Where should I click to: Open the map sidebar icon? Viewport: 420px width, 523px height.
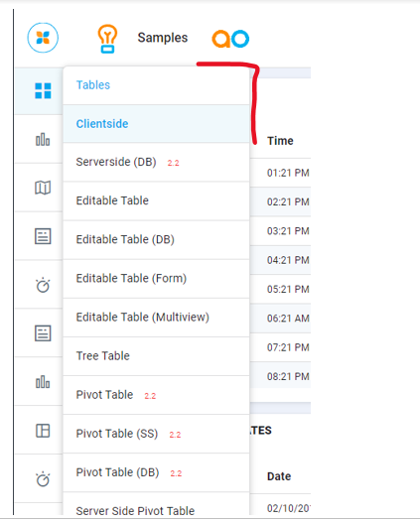pyautogui.click(x=43, y=188)
